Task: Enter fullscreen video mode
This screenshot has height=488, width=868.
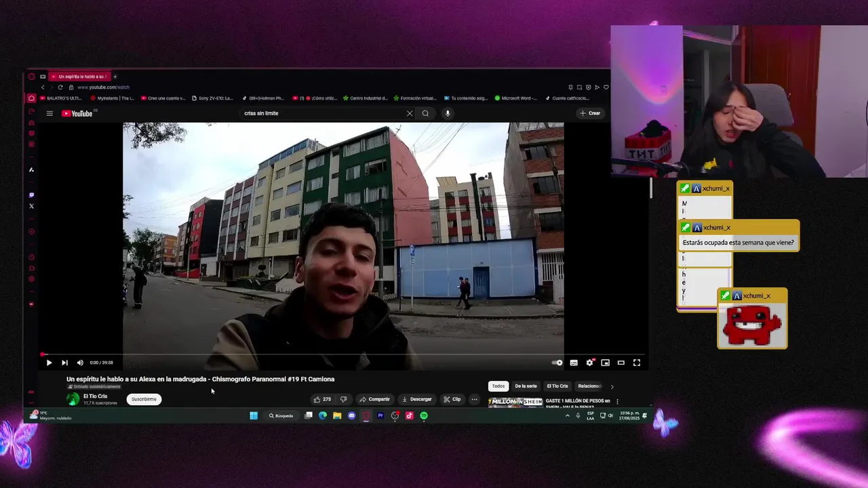Action: (x=637, y=363)
